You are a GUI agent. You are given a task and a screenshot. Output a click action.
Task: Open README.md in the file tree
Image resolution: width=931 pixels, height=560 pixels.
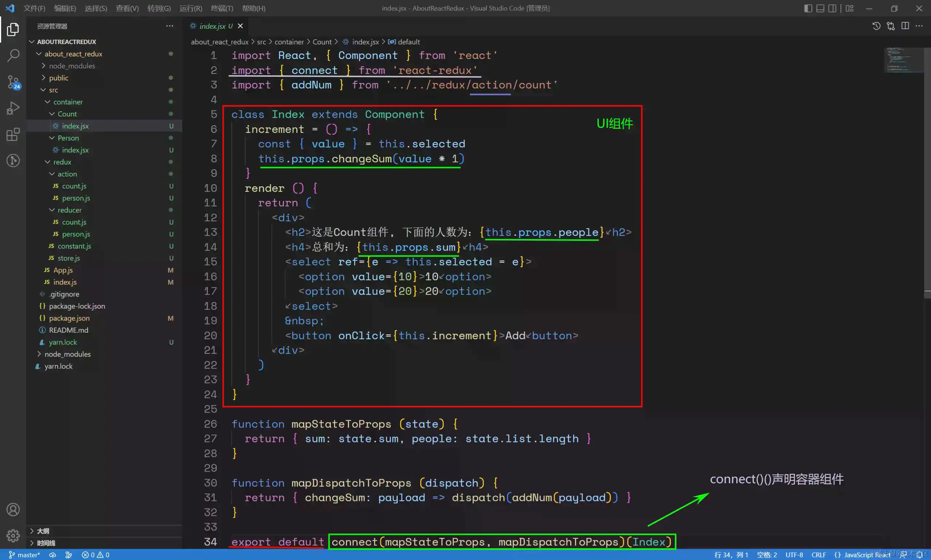coord(68,330)
